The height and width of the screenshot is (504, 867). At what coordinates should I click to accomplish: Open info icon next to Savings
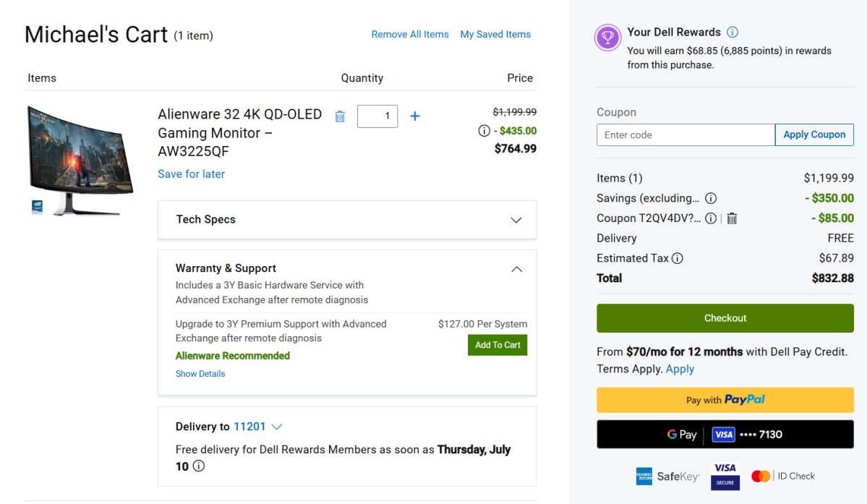pos(711,198)
